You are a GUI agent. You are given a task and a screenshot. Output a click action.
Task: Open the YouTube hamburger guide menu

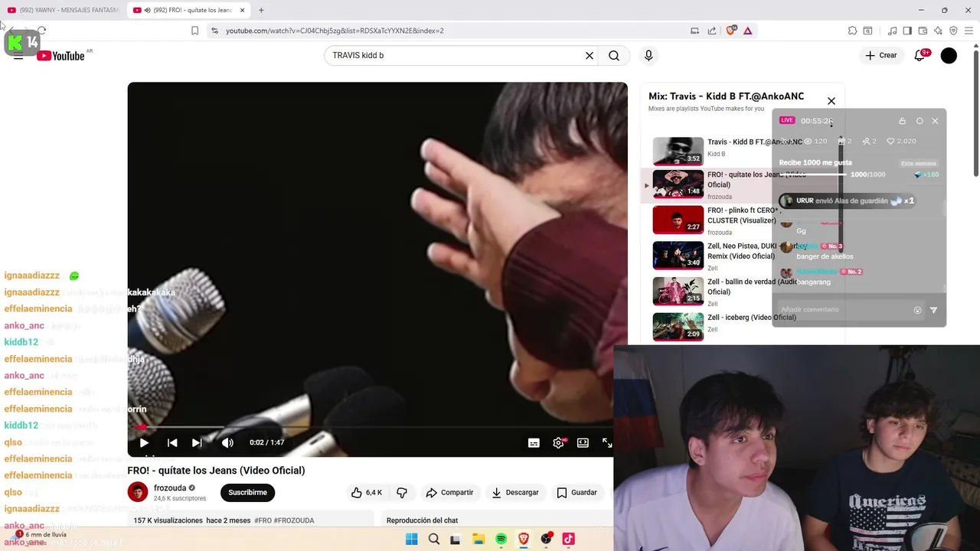[x=18, y=56]
